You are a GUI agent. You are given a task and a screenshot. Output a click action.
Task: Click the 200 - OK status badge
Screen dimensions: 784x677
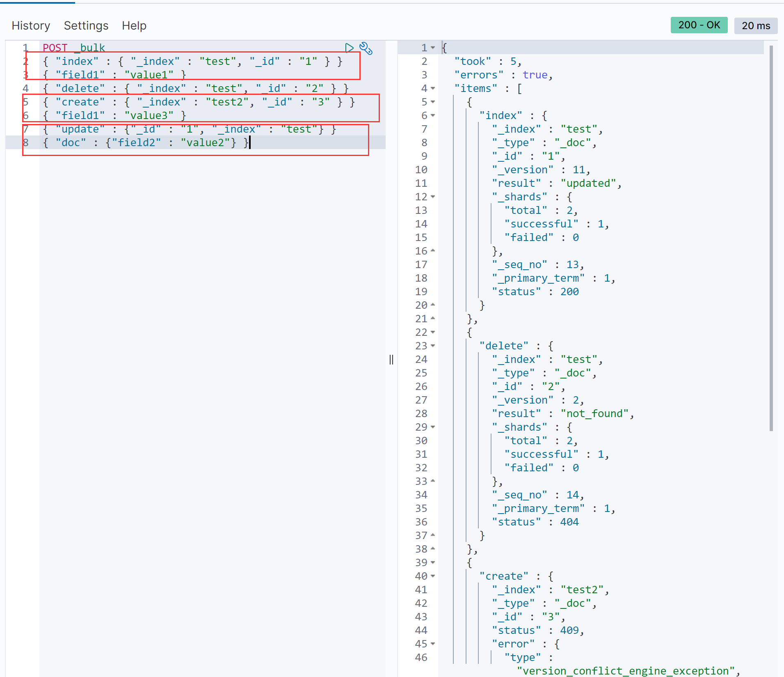[699, 25]
